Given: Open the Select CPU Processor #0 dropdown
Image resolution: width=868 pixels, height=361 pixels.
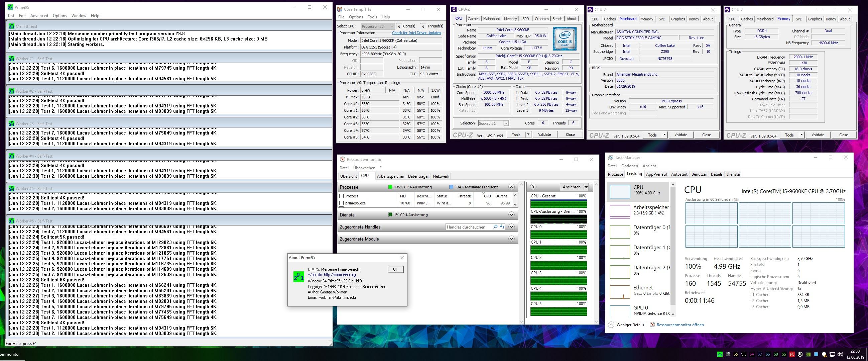Looking at the screenshot, I should [x=378, y=26].
